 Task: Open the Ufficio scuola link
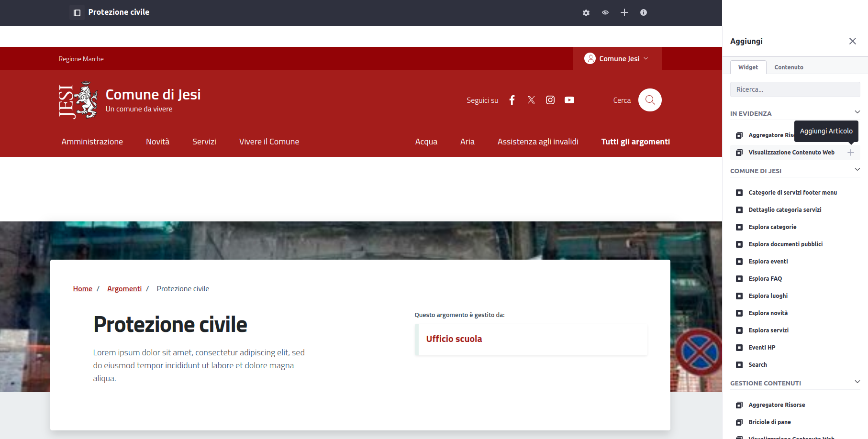(x=454, y=339)
